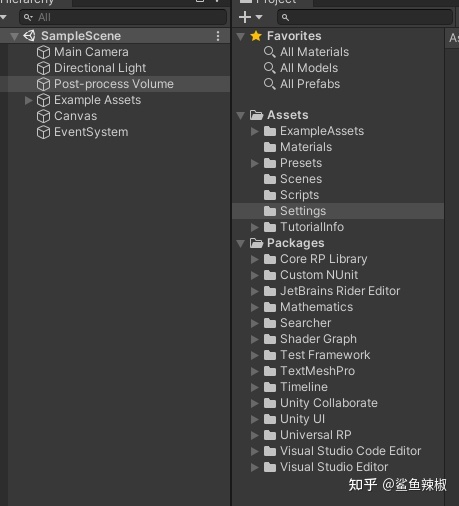Select the Unity UI package

(x=302, y=419)
